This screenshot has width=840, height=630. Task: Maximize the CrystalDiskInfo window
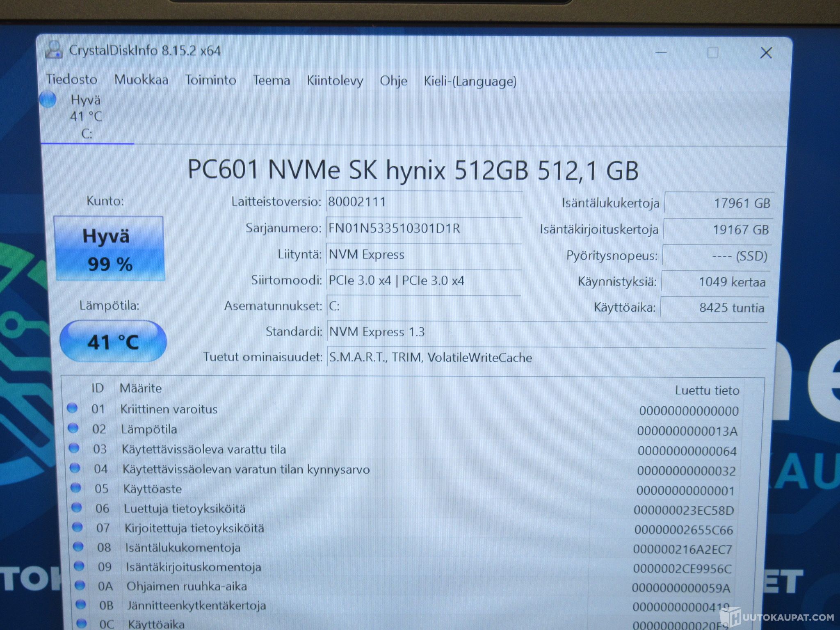[x=712, y=52]
